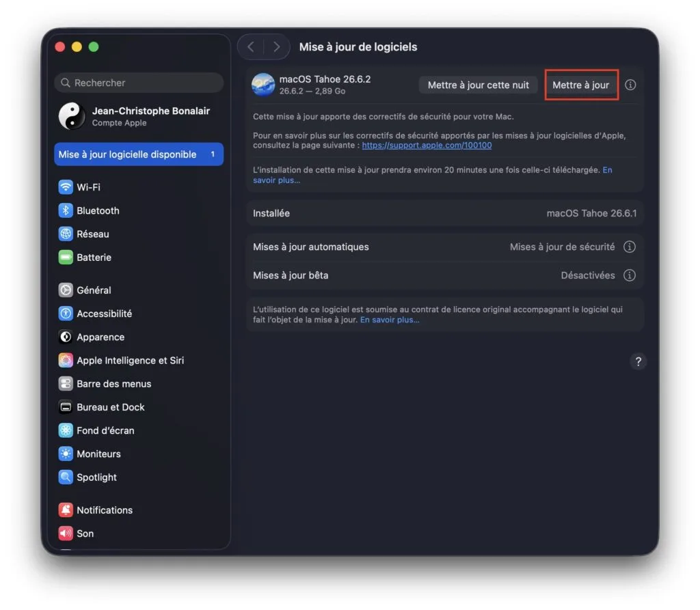Click the update count badge 1
This screenshot has height=610, width=700.
213,154
